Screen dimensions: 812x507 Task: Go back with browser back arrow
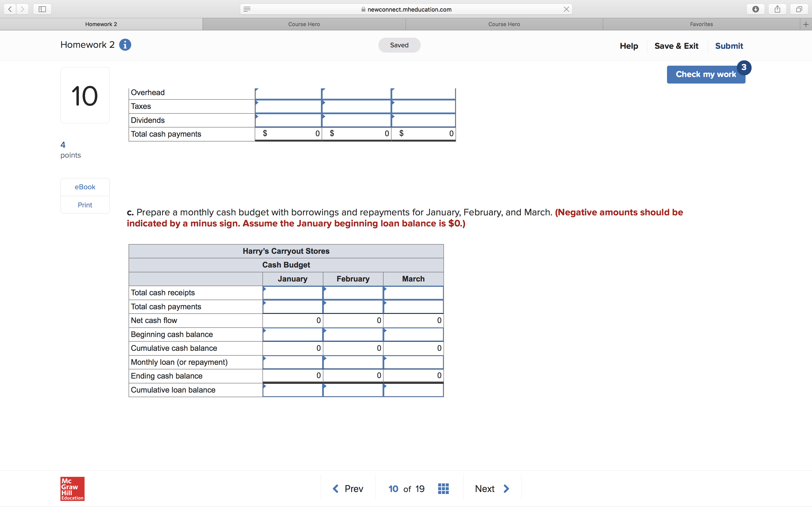coord(10,9)
